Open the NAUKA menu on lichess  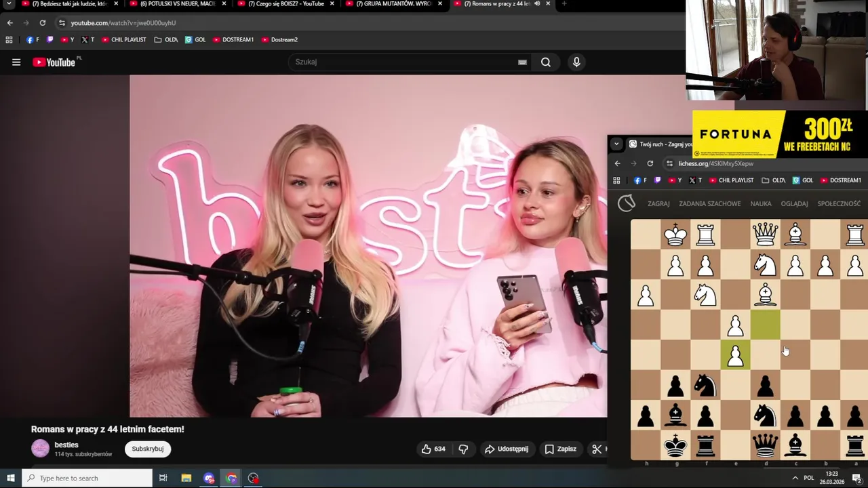[761, 203]
